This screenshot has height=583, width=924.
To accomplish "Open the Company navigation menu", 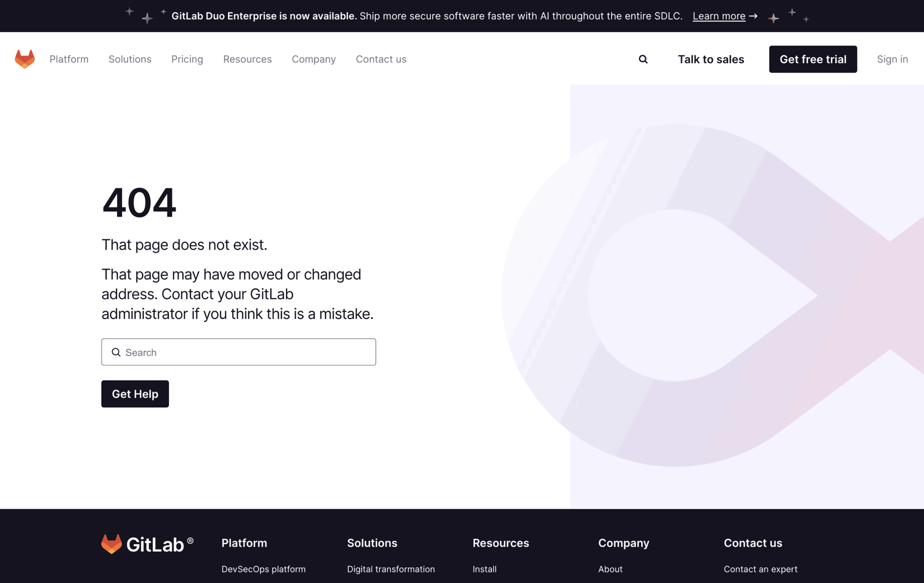I will coord(314,59).
